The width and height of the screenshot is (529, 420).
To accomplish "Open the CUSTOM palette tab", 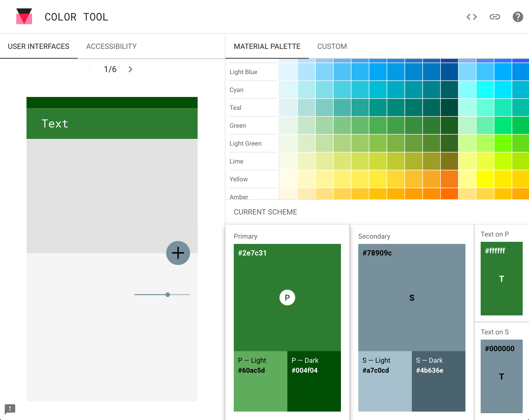I will click(332, 46).
